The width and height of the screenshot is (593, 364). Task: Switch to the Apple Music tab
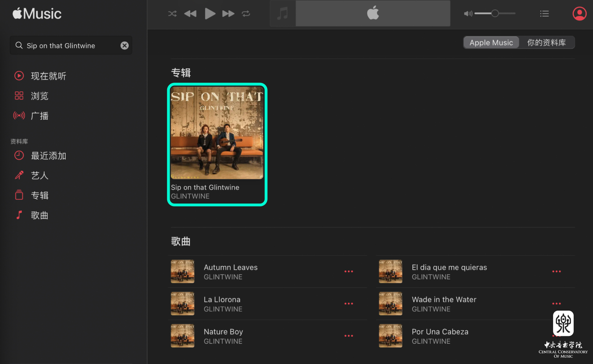click(491, 43)
